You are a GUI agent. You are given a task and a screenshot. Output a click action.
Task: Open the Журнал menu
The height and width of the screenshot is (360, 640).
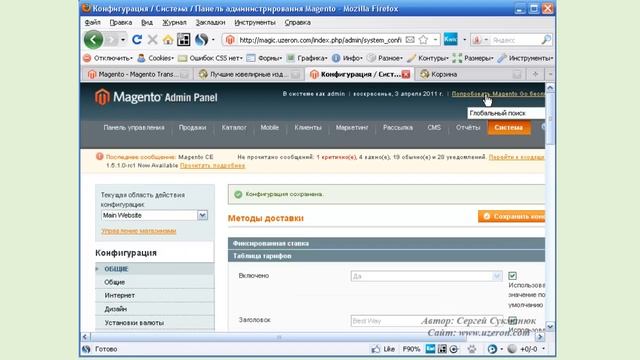[x=174, y=22]
